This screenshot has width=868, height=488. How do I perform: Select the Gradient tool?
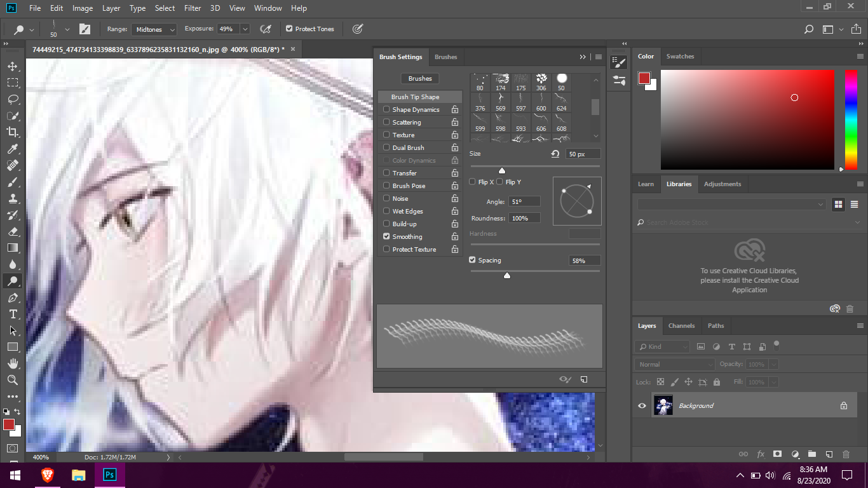click(12, 248)
